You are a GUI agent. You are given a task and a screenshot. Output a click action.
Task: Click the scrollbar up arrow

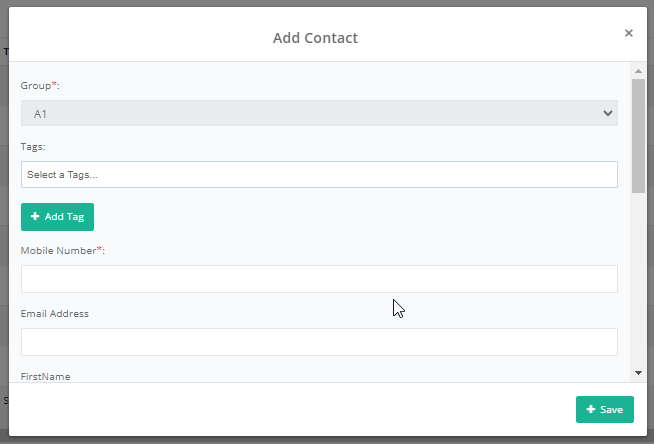[x=638, y=72]
